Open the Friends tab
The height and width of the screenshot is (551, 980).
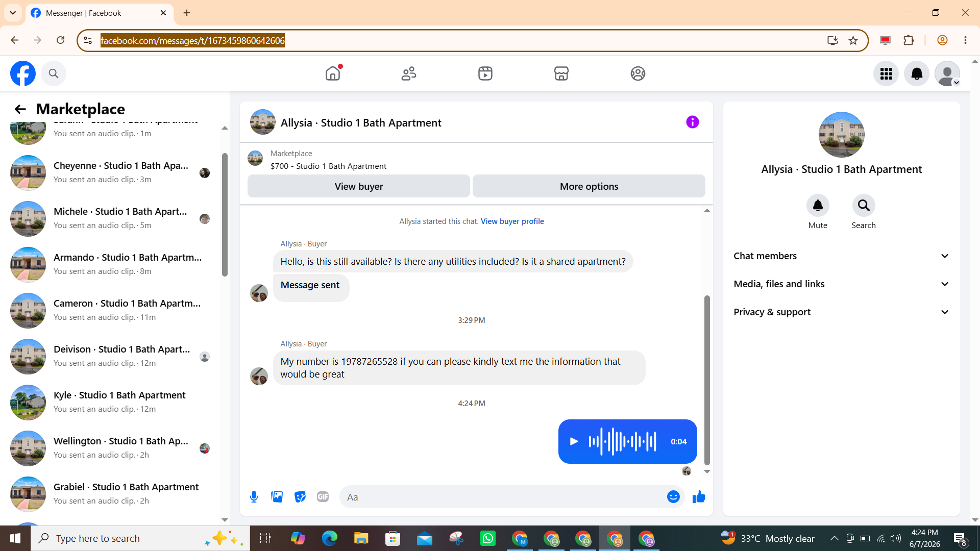409,73
